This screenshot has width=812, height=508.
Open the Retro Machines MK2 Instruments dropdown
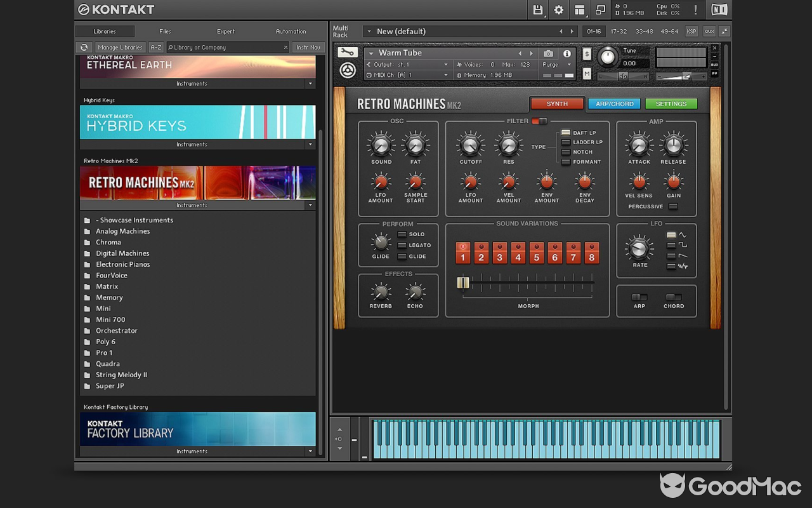pyautogui.click(x=310, y=204)
